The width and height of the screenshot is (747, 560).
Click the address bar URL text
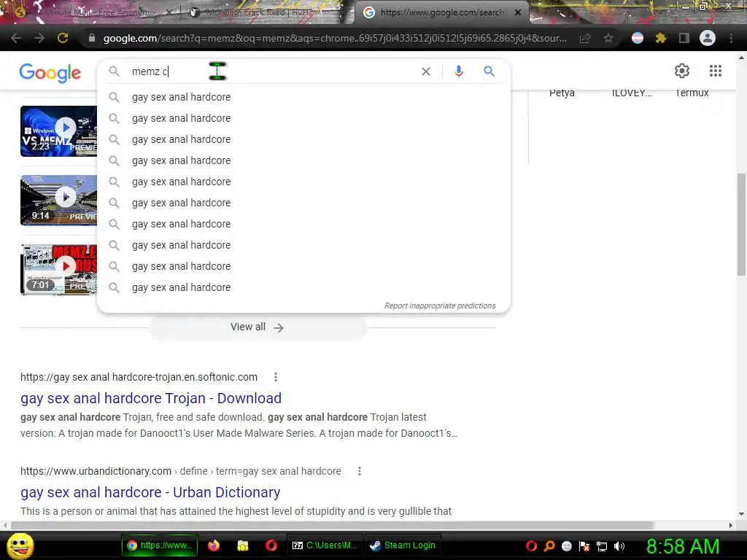[335, 38]
